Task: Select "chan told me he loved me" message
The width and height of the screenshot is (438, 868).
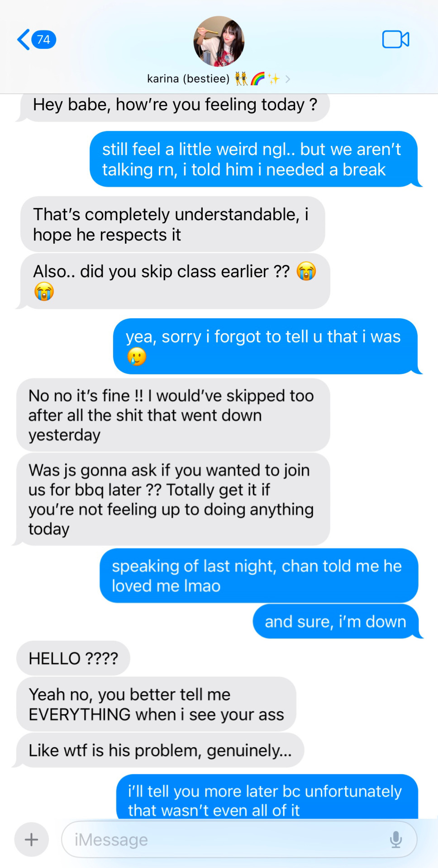Action: tap(259, 576)
